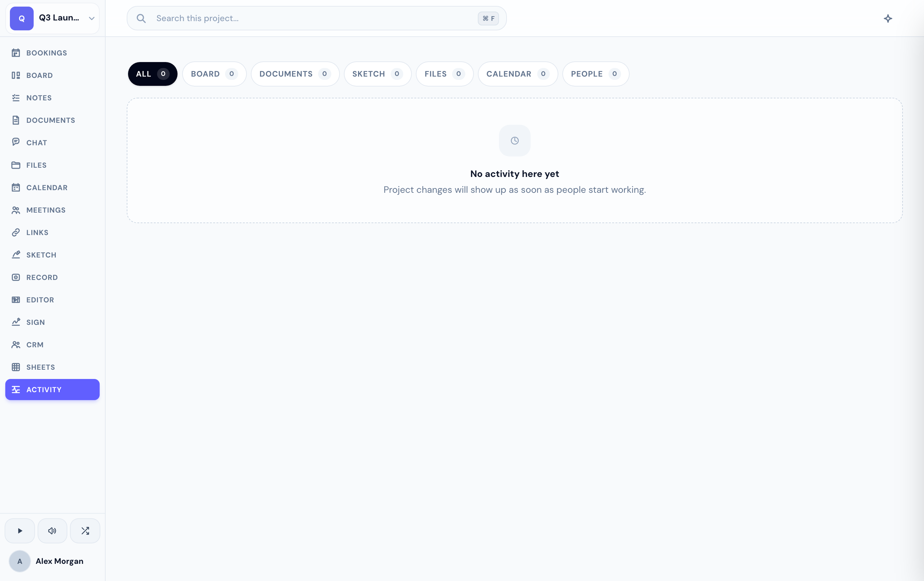The width and height of the screenshot is (924, 581).
Task: Click the ⌘F shortcut badge
Action: 488,18
